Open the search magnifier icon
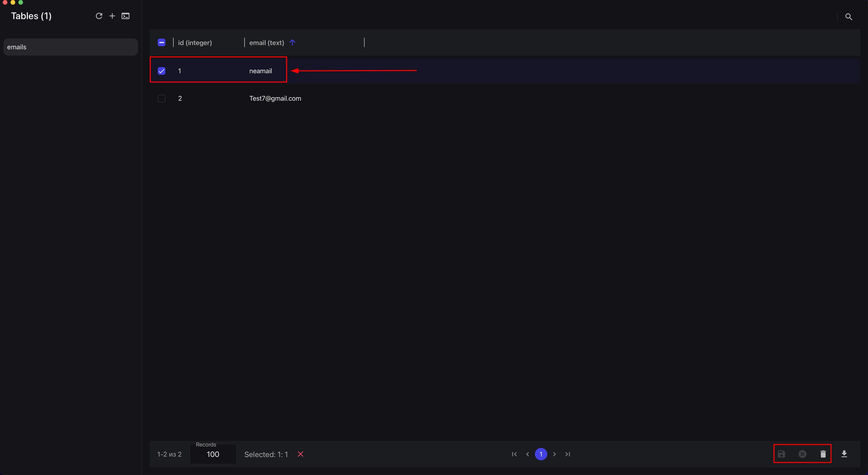Screen dimensions: 868x475 pyautogui.click(x=849, y=16)
